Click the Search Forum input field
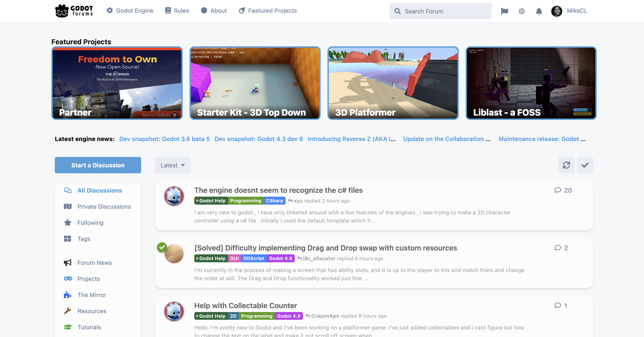The height and width of the screenshot is (337, 644). click(440, 11)
